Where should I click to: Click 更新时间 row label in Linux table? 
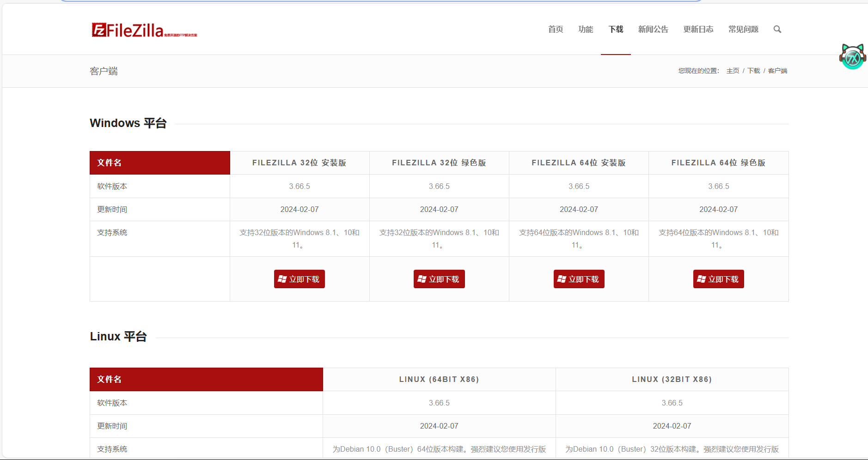click(x=112, y=426)
